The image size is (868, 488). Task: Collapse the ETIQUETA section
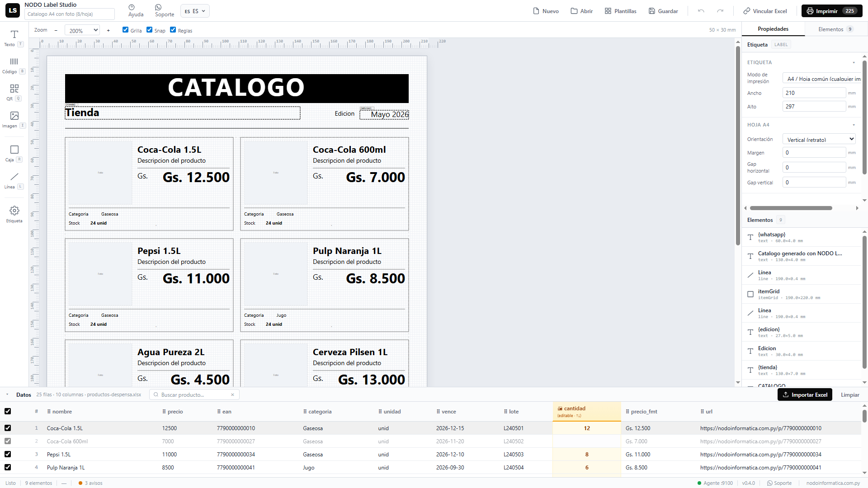tap(854, 62)
